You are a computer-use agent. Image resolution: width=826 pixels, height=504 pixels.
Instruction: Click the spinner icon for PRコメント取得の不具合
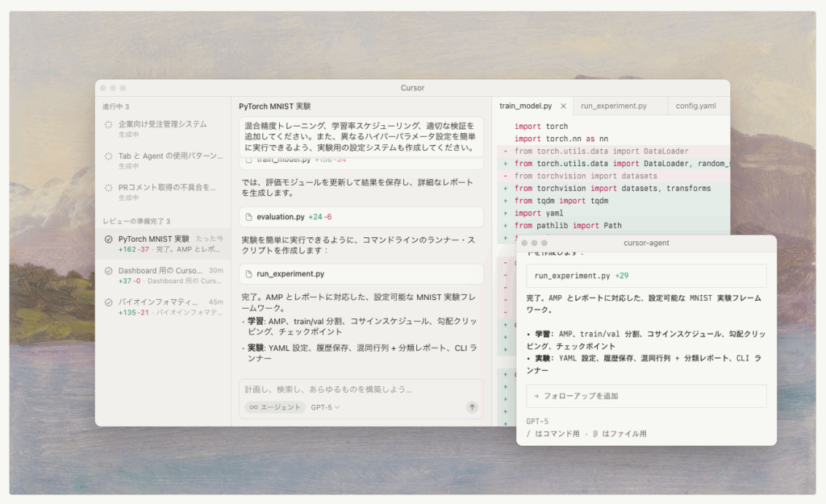click(108, 188)
